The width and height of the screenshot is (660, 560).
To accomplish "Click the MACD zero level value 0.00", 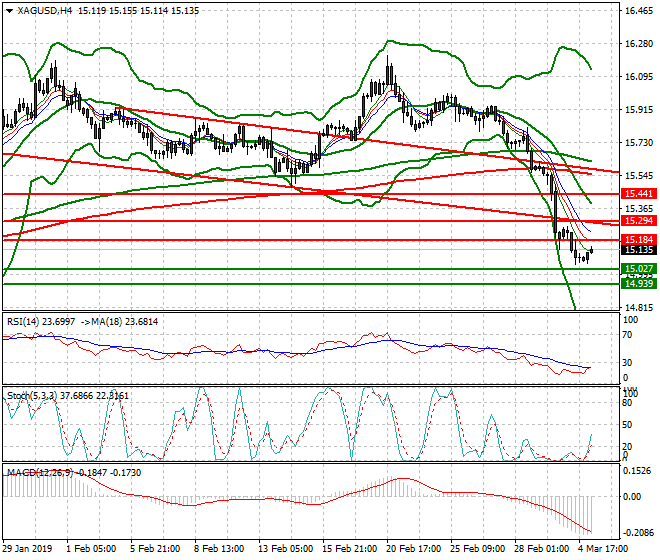I will click(x=632, y=497).
